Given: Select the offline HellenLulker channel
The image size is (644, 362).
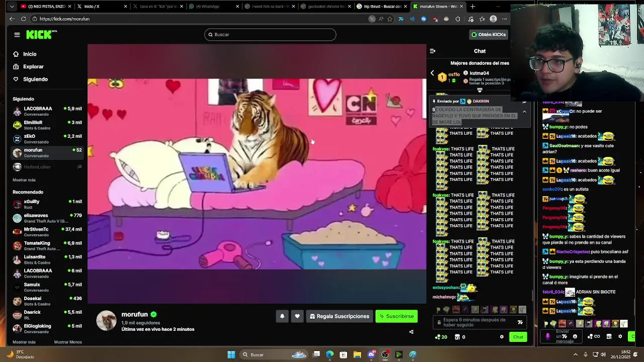Looking at the screenshot, I should [x=47, y=167].
